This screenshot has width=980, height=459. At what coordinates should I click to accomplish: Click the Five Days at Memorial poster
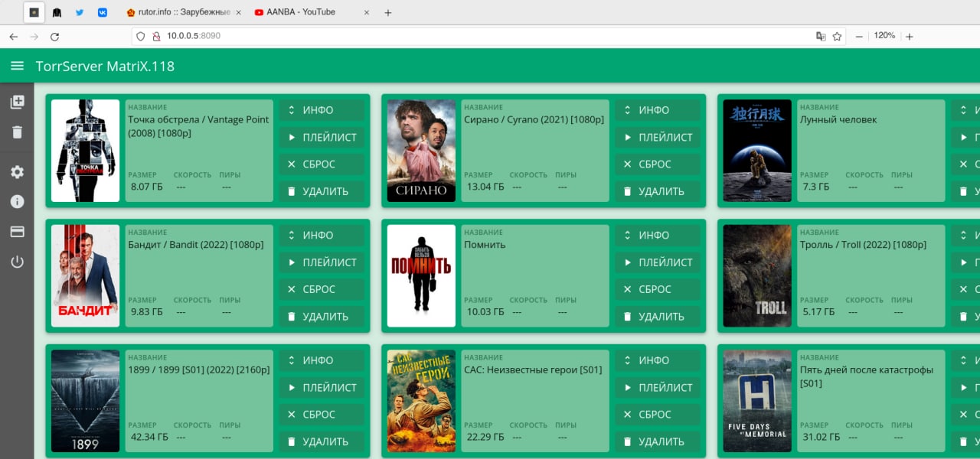(757, 401)
